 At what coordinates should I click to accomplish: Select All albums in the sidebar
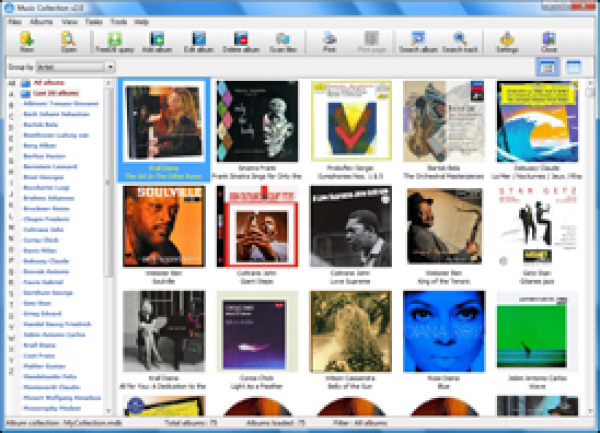click(49, 83)
